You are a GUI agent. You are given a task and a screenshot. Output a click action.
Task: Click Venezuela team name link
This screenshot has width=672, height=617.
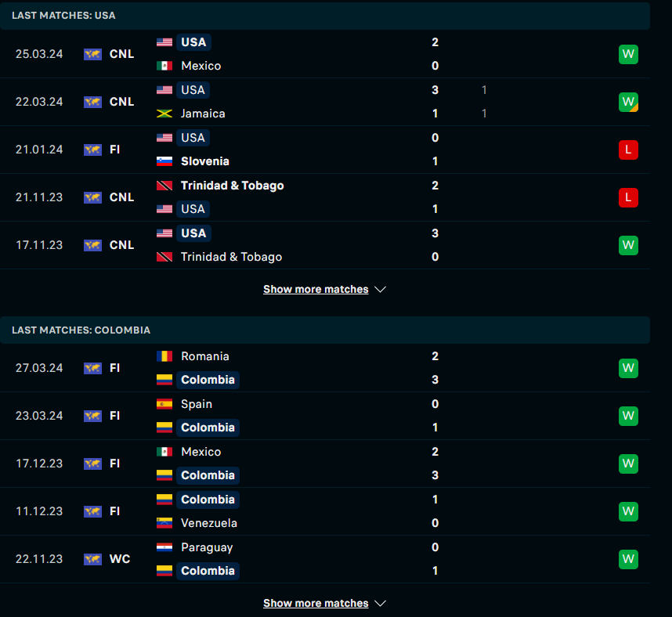tap(208, 523)
